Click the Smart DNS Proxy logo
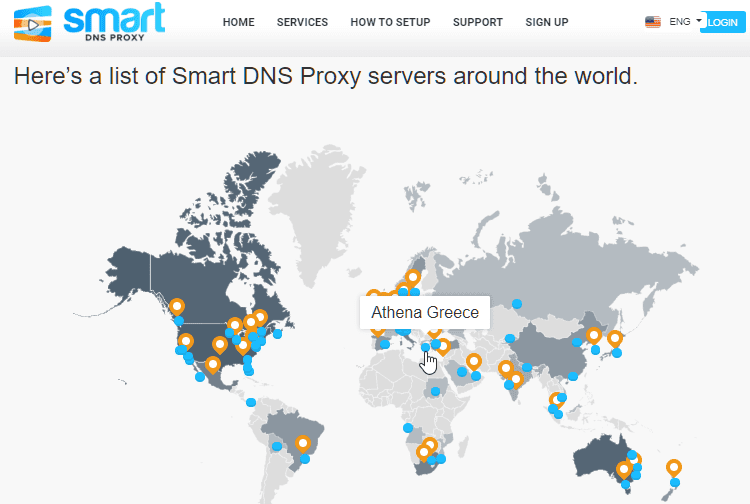 click(x=89, y=22)
